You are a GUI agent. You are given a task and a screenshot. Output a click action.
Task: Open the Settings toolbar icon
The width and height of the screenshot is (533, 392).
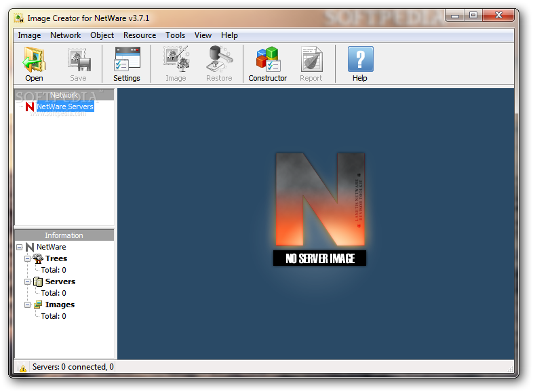127,60
